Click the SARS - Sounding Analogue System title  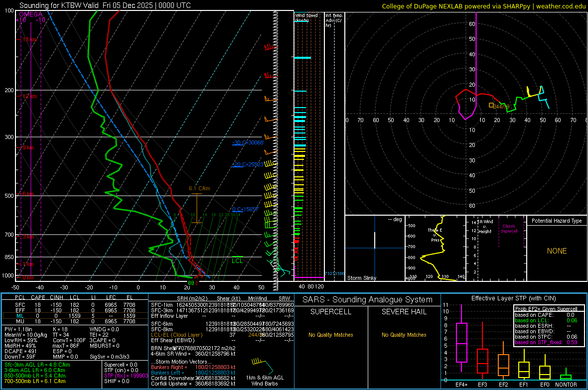click(x=367, y=300)
